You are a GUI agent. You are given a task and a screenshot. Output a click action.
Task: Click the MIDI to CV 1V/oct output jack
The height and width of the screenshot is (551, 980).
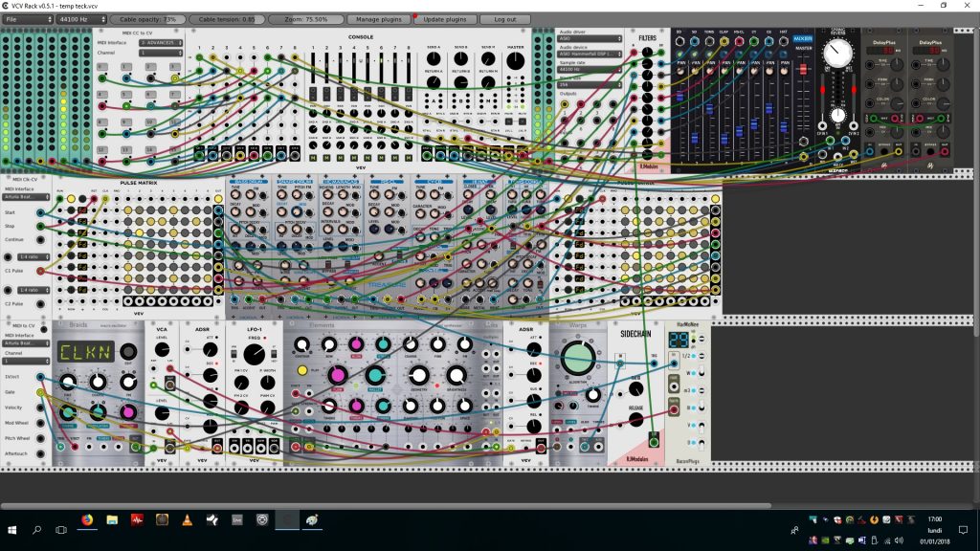40,377
